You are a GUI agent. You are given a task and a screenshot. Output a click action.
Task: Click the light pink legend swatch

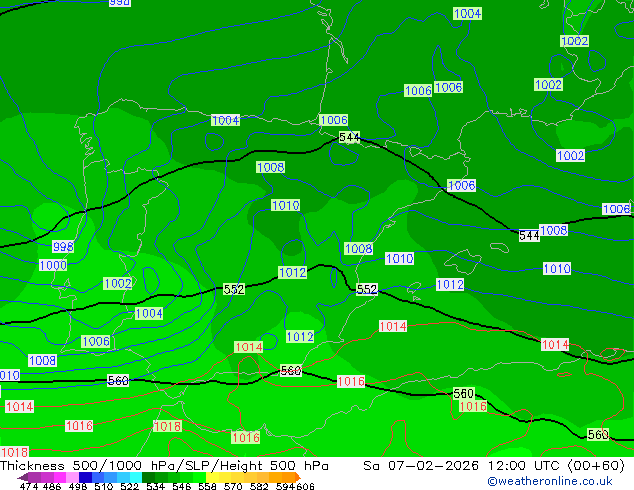[72, 477]
